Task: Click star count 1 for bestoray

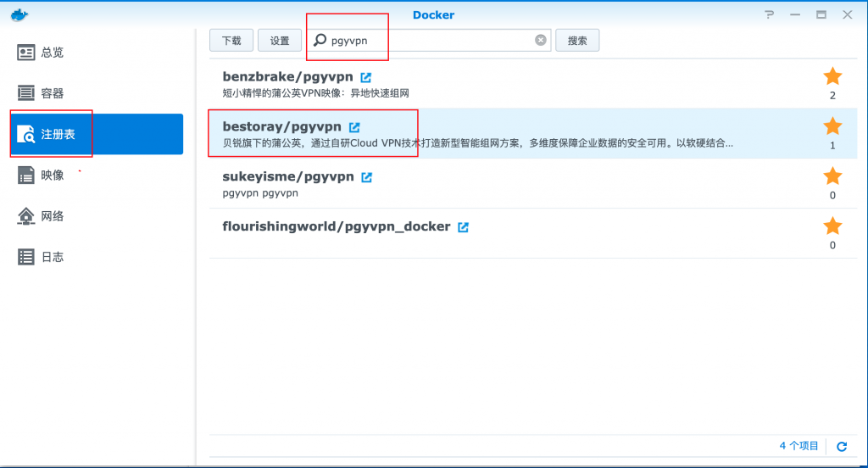Action: point(832,146)
